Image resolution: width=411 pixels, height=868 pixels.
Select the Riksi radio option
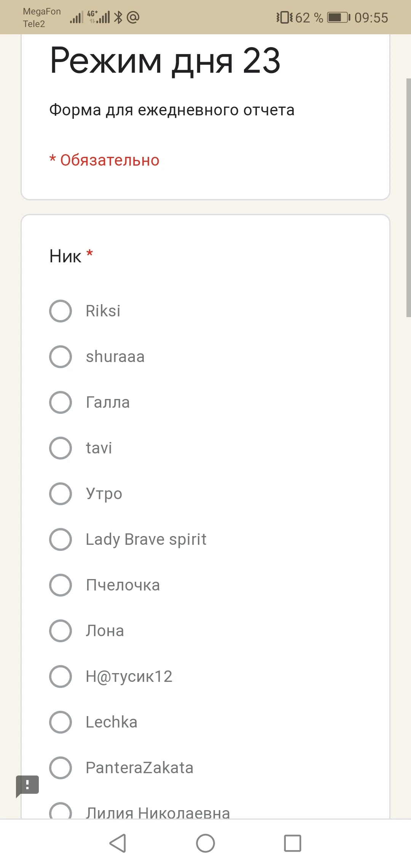point(61,311)
